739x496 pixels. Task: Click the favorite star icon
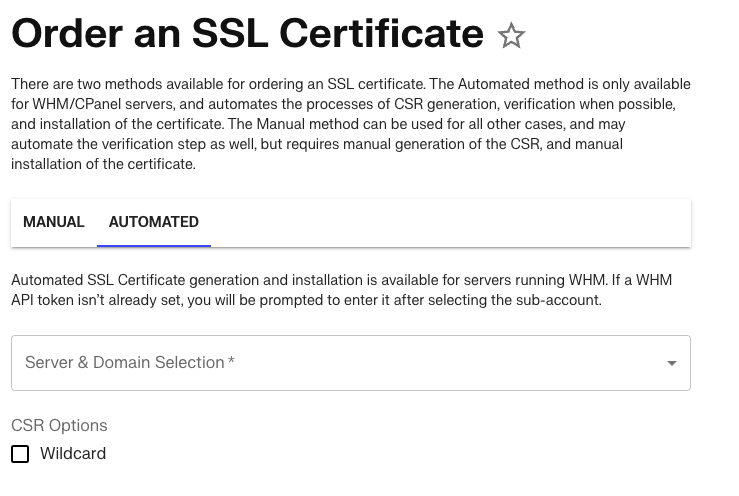tap(511, 37)
